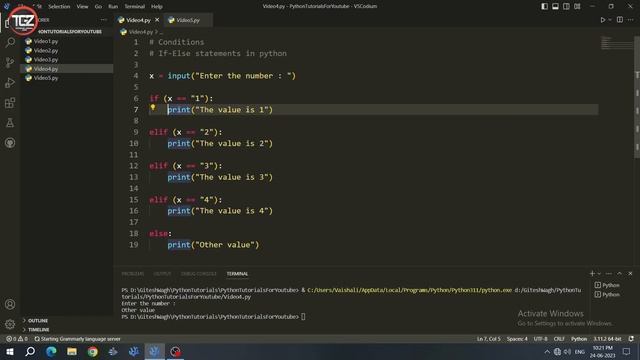Open the activity bar icon below Testing

point(10,143)
